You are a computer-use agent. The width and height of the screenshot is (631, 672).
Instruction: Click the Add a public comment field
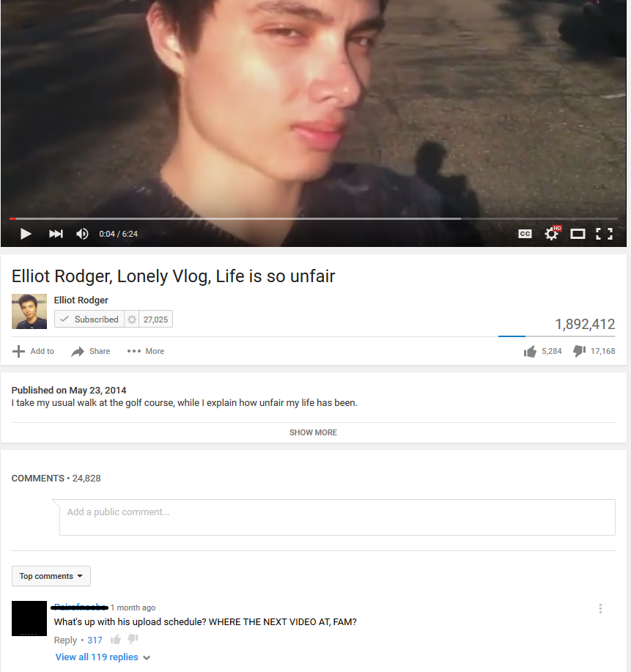pyautogui.click(x=337, y=517)
